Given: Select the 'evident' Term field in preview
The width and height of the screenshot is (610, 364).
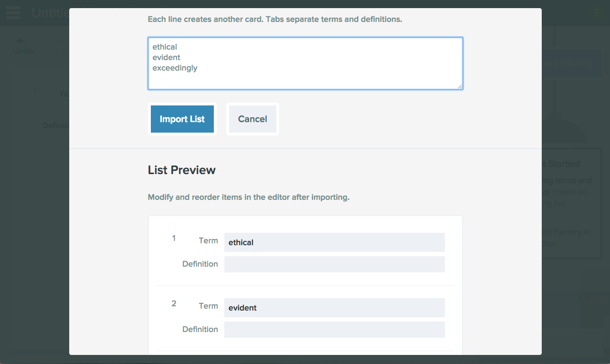Looking at the screenshot, I should (334, 307).
